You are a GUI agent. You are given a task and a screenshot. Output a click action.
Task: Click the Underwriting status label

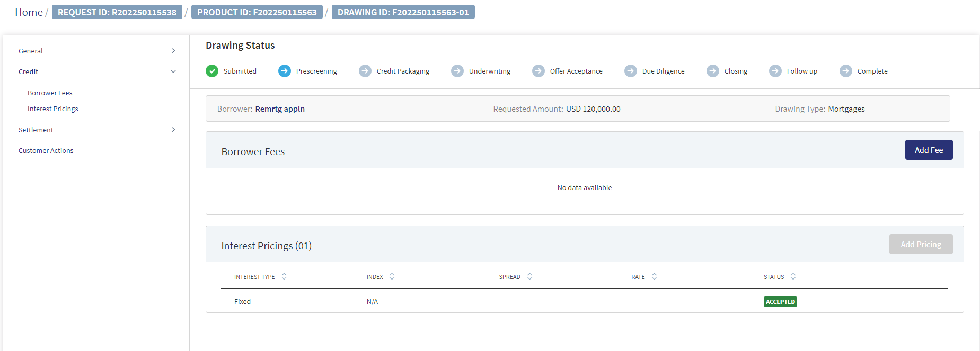coord(490,71)
